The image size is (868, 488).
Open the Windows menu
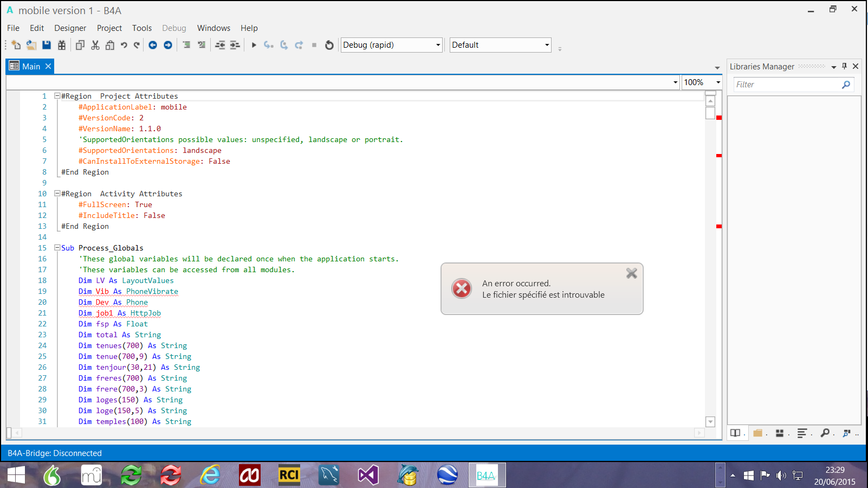(213, 28)
